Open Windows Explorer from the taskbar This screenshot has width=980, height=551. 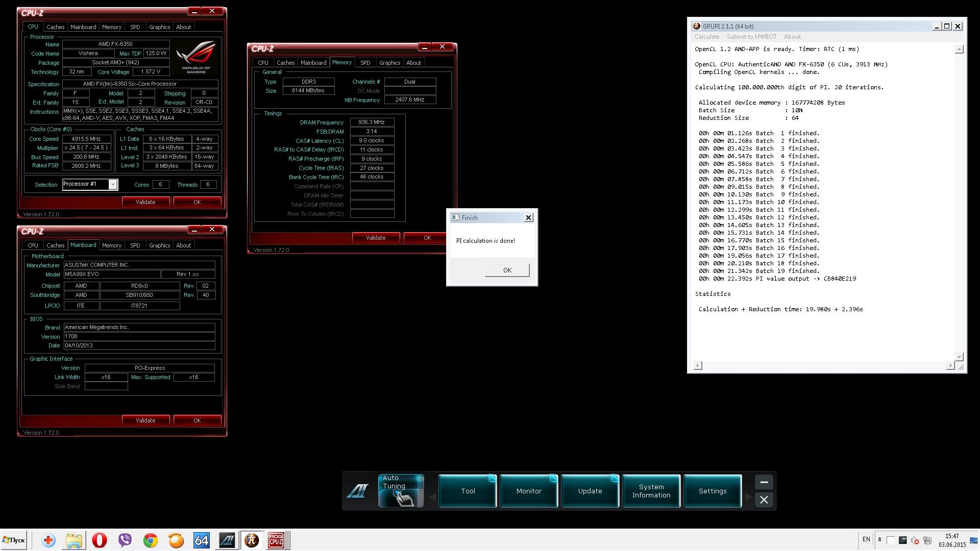(x=74, y=540)
